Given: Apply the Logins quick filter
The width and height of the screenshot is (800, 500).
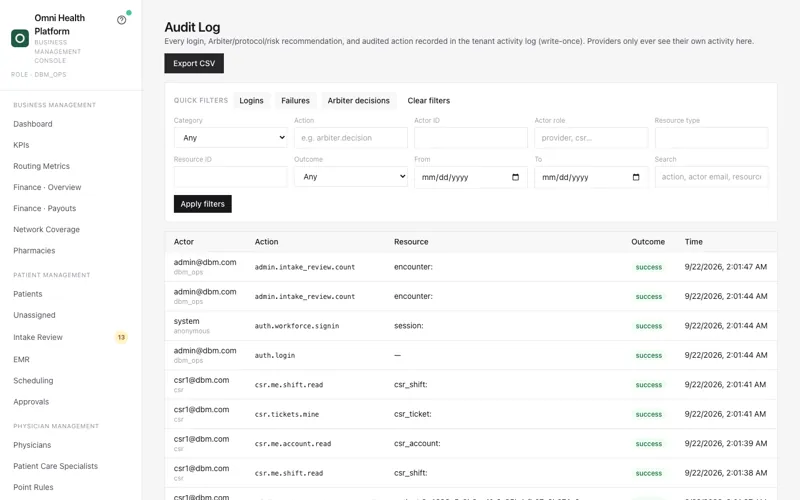Looking at the screenshot, I should (x=252, y=101).
